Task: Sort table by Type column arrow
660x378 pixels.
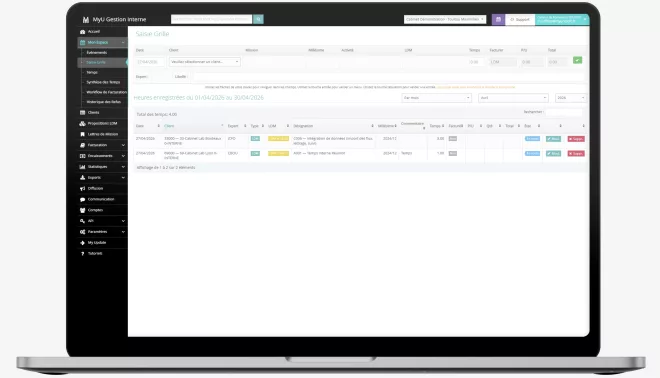Action: click(x=263, y=126)
